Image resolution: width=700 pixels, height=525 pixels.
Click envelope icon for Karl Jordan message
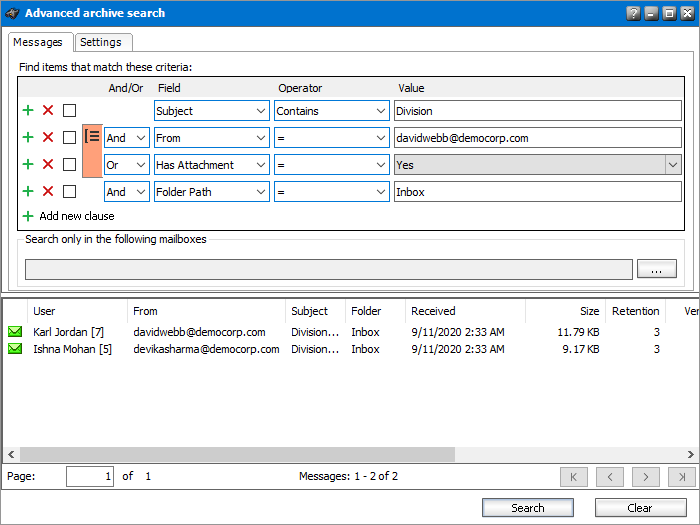(15, 332)
